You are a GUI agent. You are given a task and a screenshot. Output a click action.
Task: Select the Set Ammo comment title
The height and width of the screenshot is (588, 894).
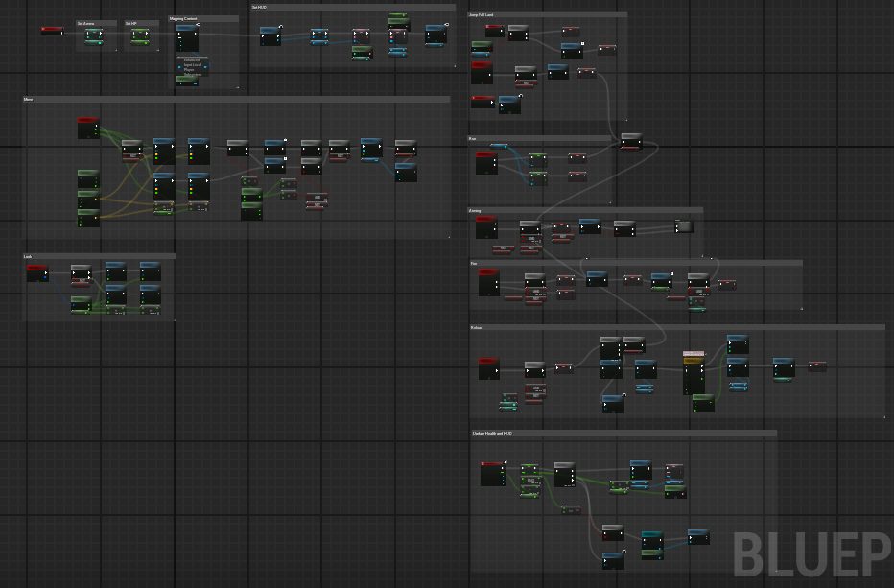[x=85, y=23]
